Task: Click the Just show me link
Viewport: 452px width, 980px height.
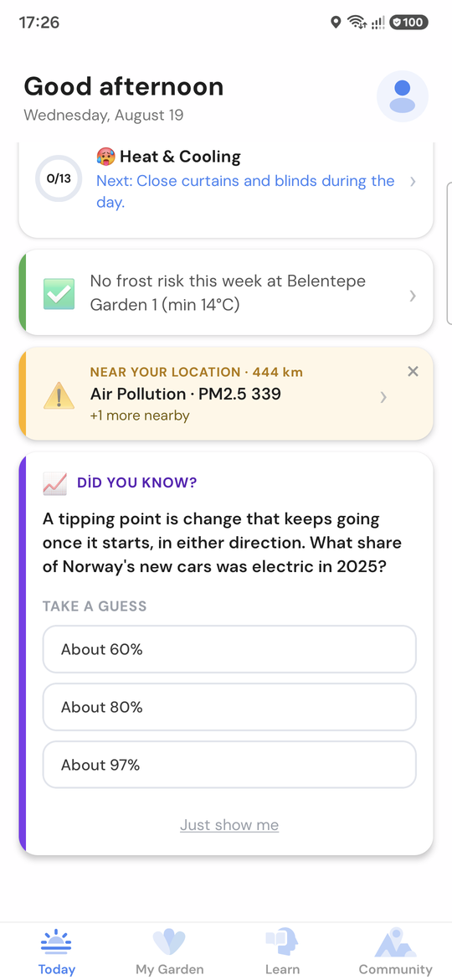Action: [229, 825]
